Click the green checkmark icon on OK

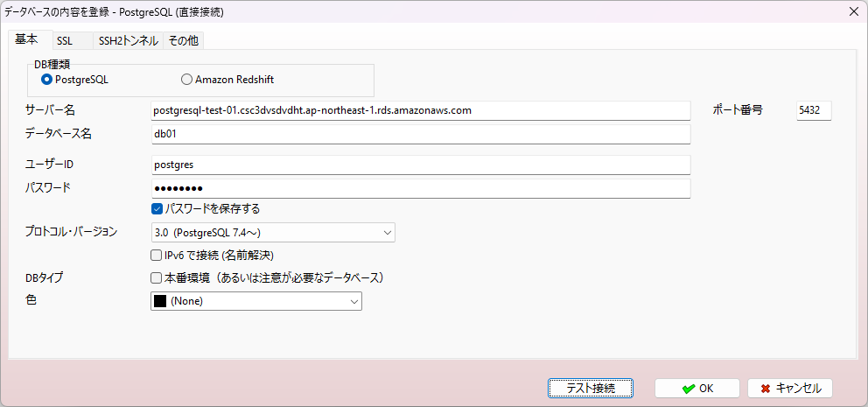coord(689,389)
